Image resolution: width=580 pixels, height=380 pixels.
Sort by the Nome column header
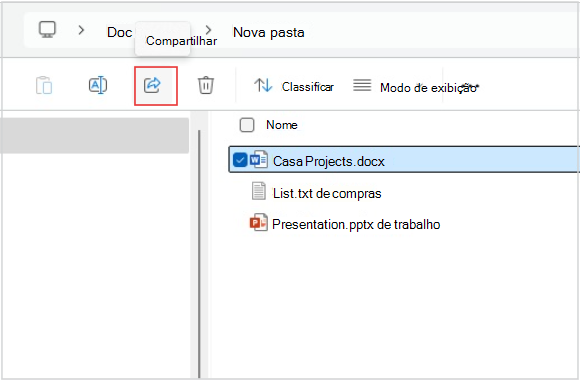(x=281, y=125)
